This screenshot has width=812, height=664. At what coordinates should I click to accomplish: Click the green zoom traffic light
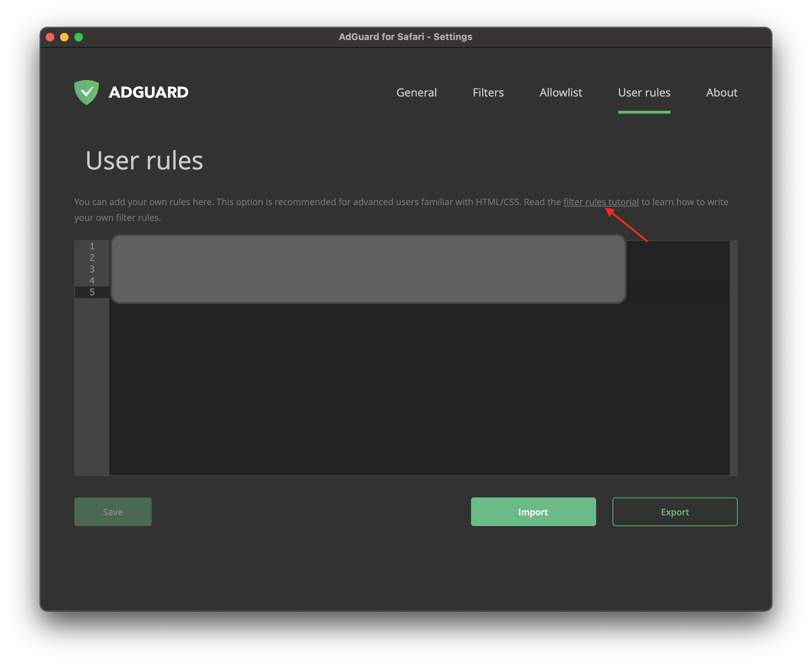(78, 37)
